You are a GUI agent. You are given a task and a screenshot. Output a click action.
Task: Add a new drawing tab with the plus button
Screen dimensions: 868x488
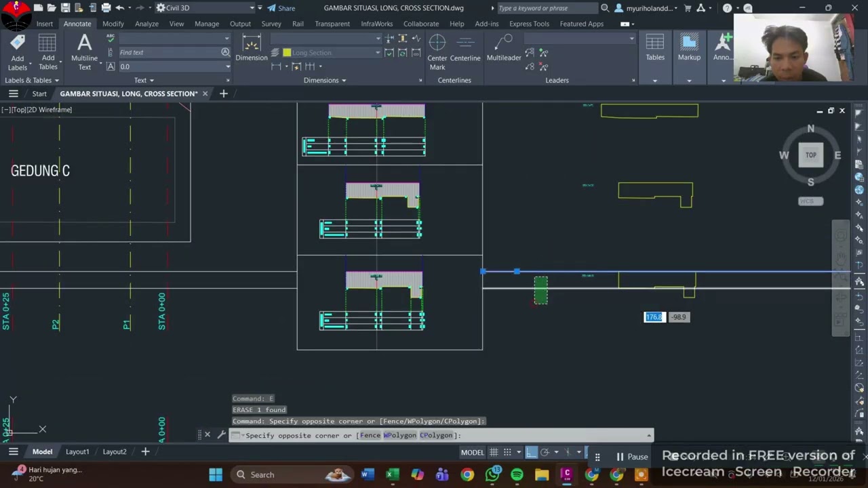[223, 94]
